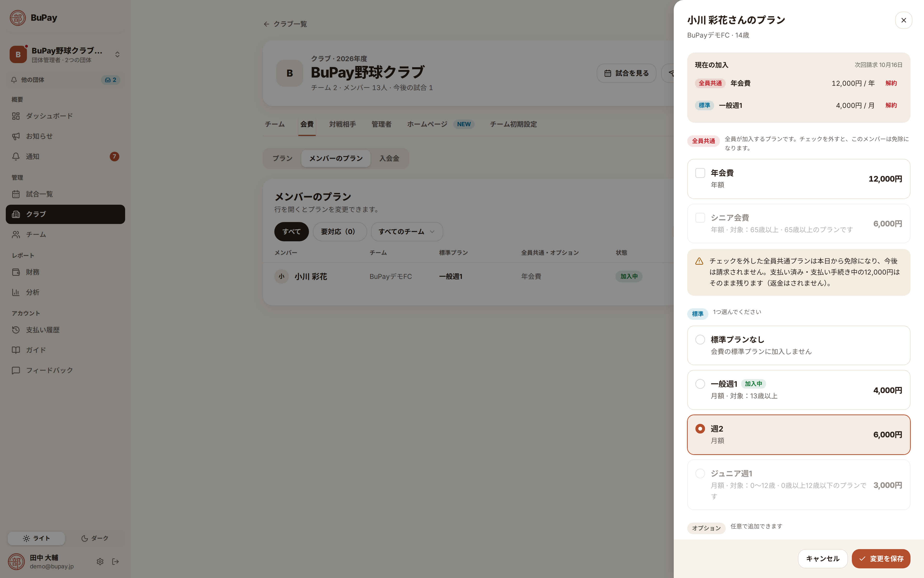This screenshot has width=924, height=578.
Task: Click 次回請求 10月16日 text
Action: pos(878,65)
